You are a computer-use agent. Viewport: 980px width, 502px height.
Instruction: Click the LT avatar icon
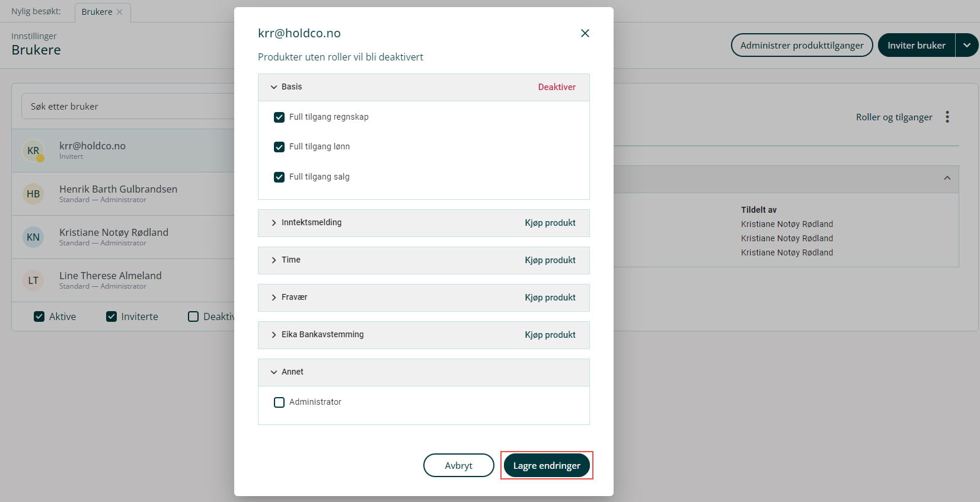coord(33,280)
